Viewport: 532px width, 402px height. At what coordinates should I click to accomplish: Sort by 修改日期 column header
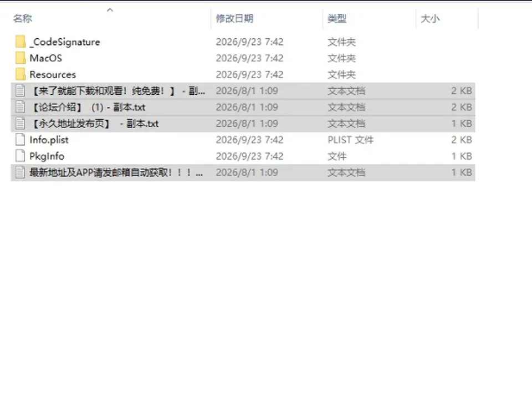pos(234,18)
